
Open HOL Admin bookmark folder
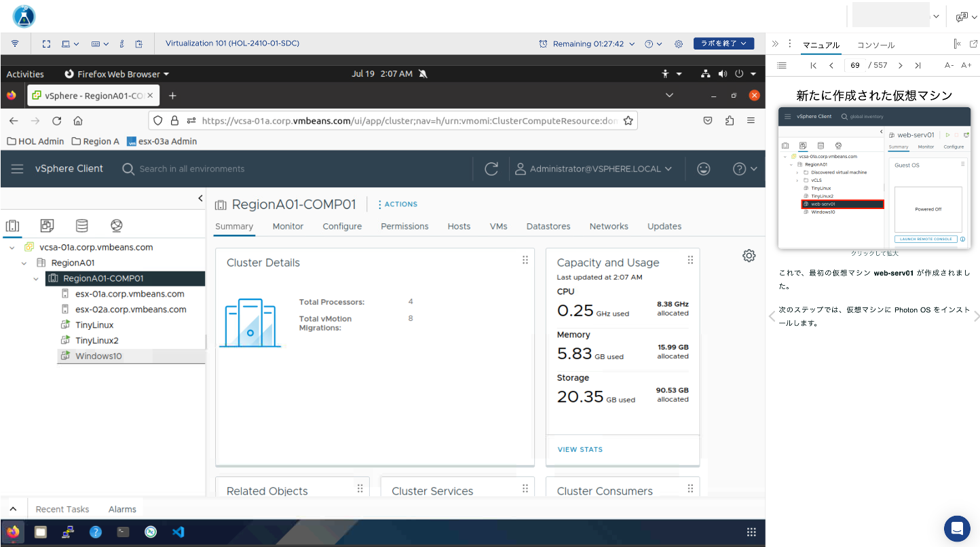pyautogui.click(x=35, y=141)
